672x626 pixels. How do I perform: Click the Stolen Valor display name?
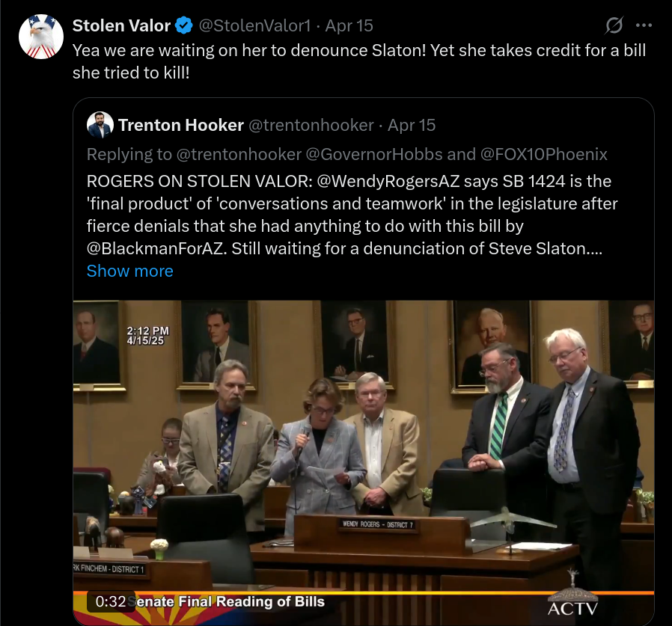pyautogui.click(x=121, y=25)
